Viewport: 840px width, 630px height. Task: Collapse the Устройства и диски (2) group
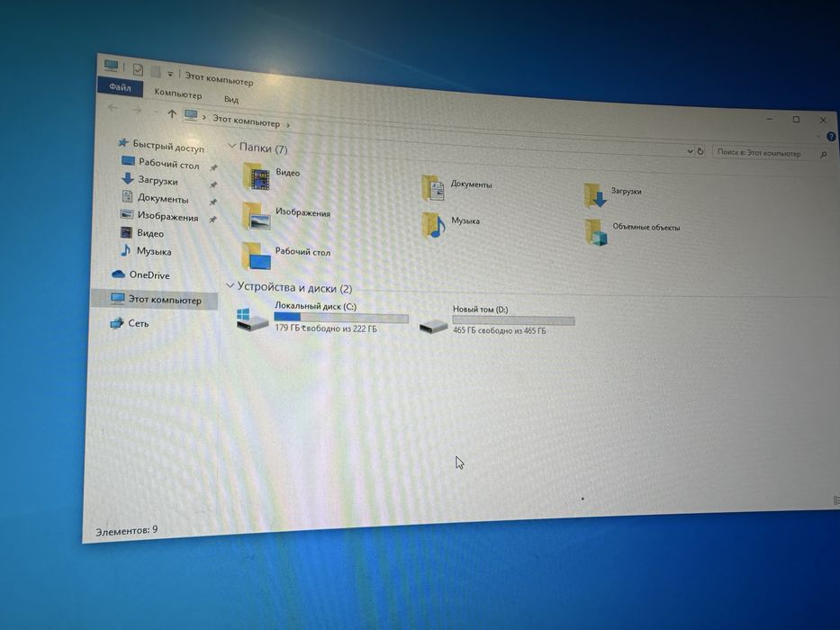pos(230,285)
